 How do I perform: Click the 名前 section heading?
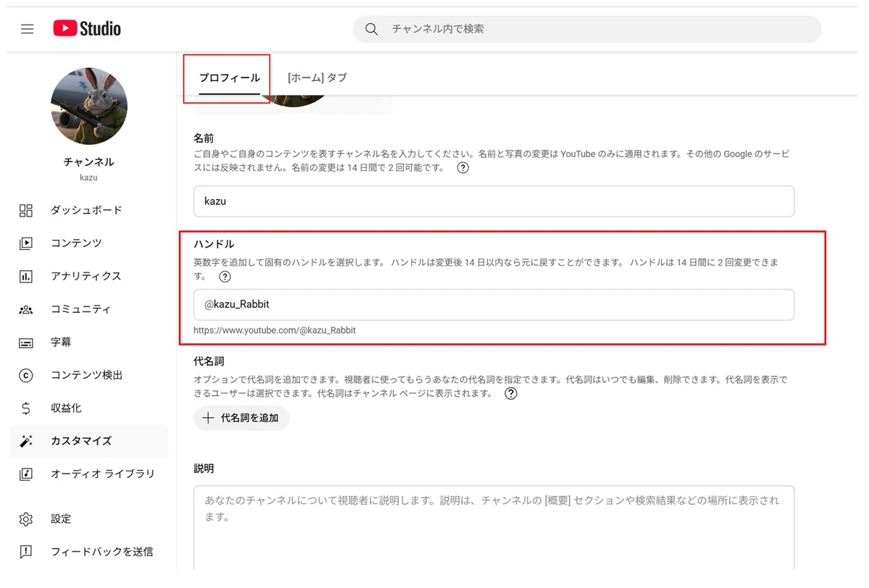pos(203,138)
